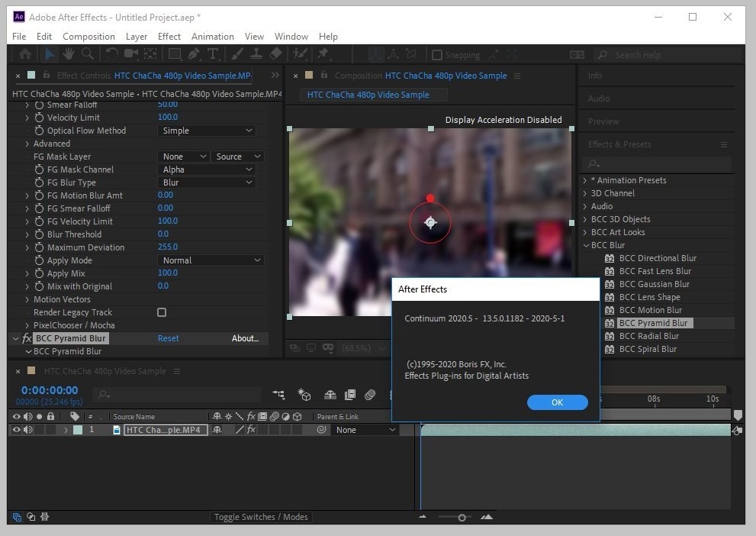756x536 pixels.
Task: Enable motion blur timeline icon
Action: [370, 395]
